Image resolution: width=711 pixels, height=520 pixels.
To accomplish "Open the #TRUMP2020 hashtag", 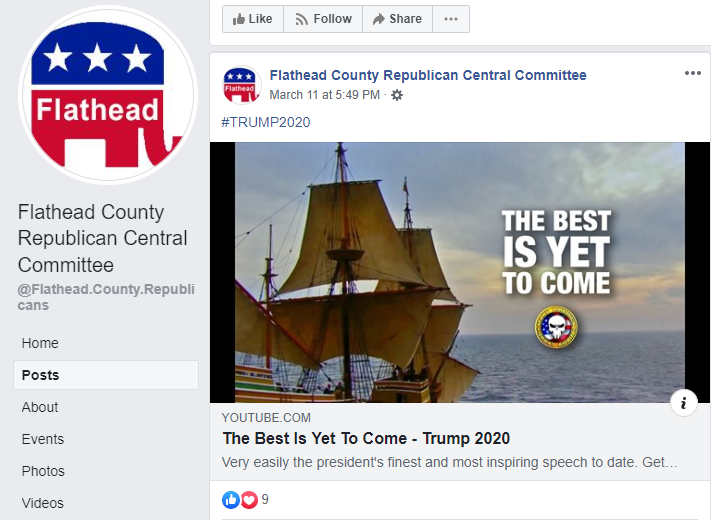I will click(x=266, y=122).
